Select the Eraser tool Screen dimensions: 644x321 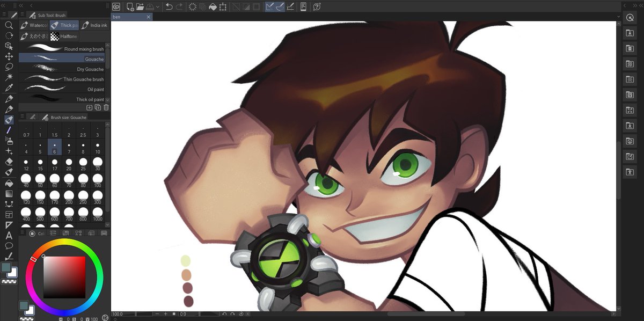[x=9, y=161]
